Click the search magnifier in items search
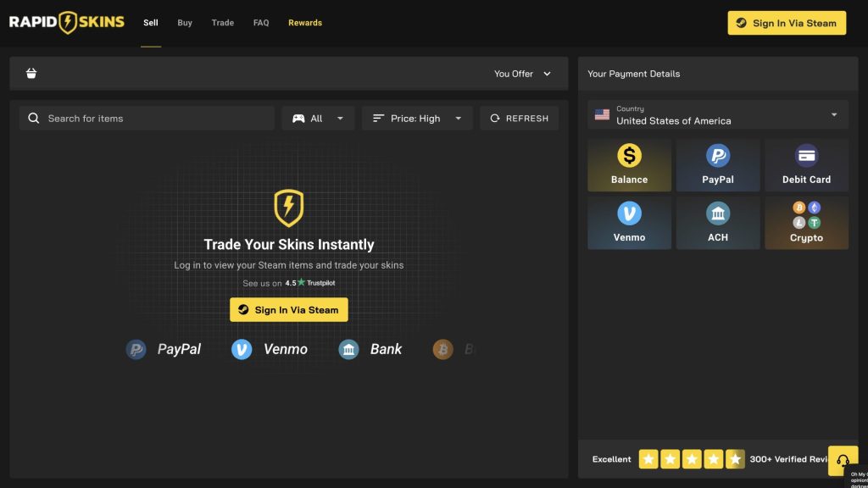The height and width of the screenshot is (488, 868). 34,118
